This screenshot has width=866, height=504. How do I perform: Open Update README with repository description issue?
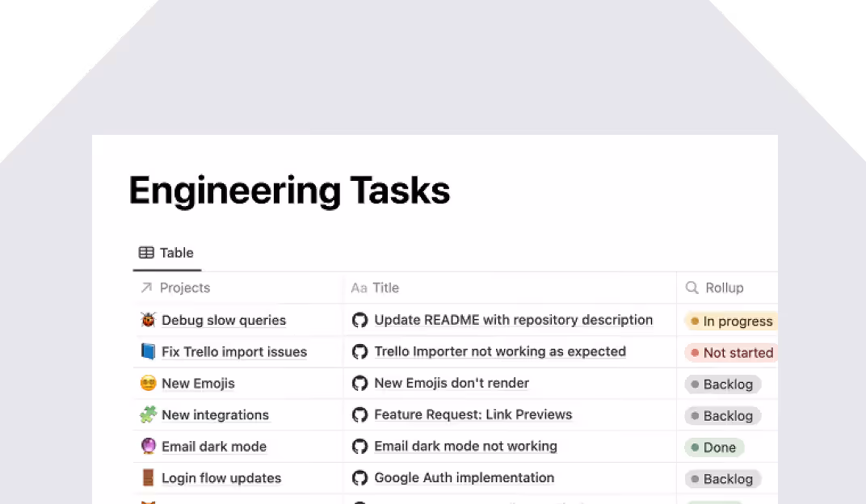pyautogui.click(x=514, y=320)
